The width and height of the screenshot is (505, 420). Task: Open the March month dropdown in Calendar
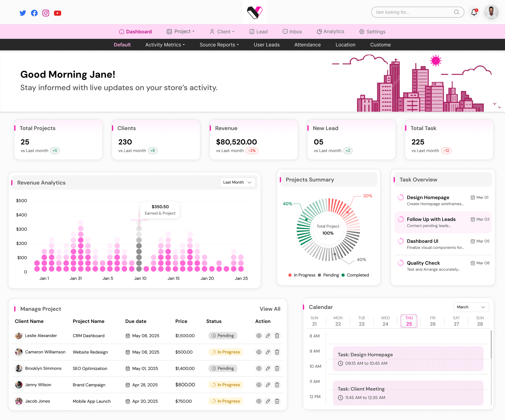[471, 307]
